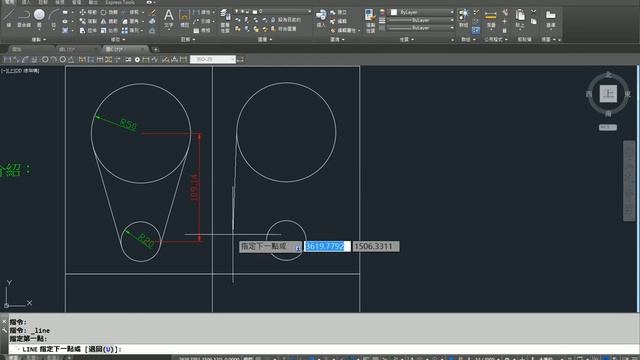Click the Table tool in Annotation panel
This screenshot has height=360, width=640.
203,30
